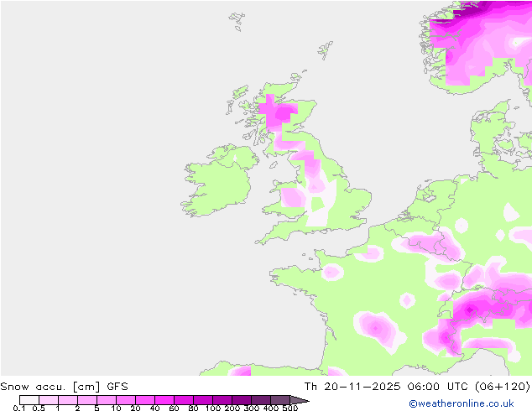
Task: Click the Shetland Islands outline
Action: click(x=326, y=50)
